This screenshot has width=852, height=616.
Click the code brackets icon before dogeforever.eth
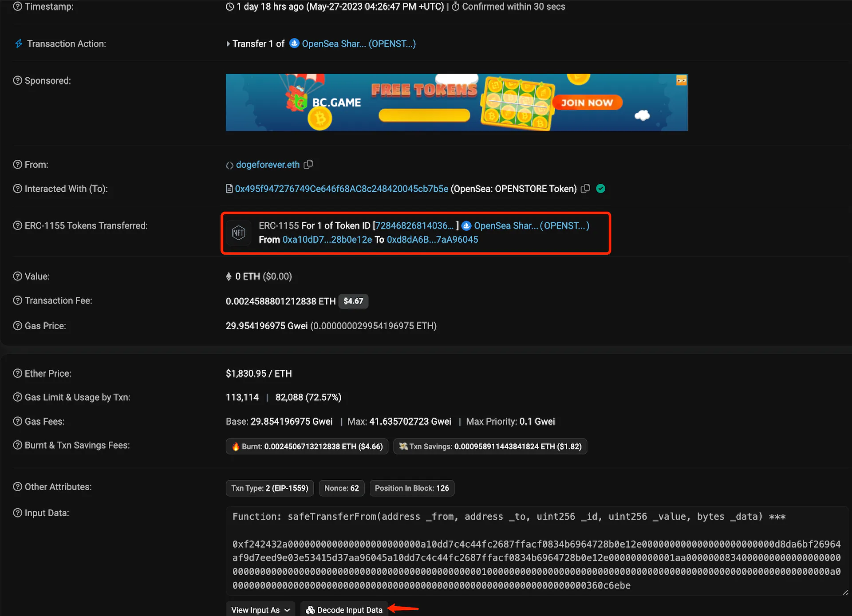point(229,165)
